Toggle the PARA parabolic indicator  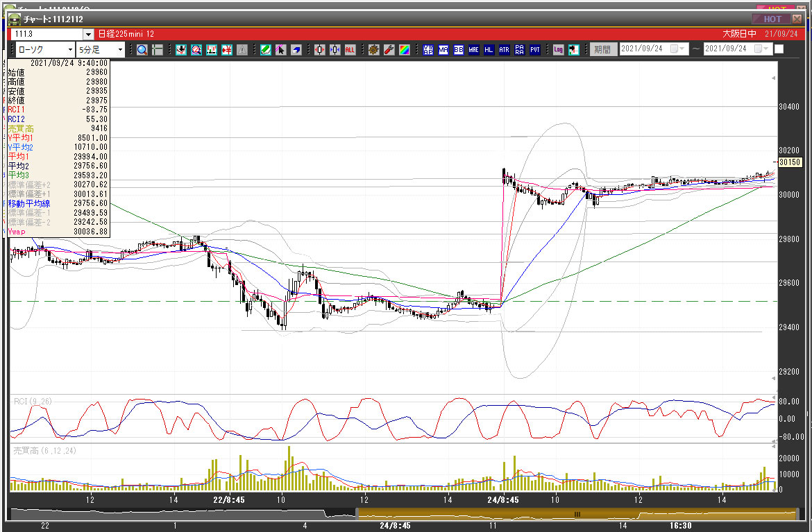(519, 50)
